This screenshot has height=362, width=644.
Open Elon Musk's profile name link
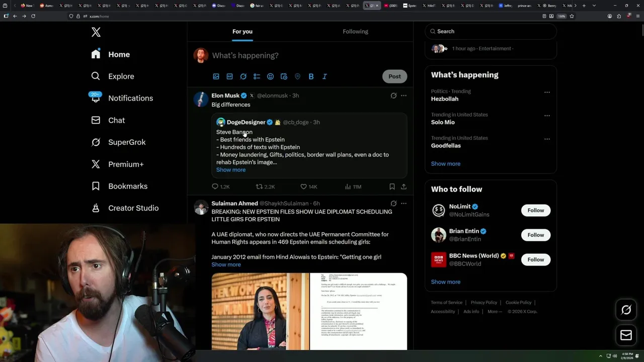point(225,96)
